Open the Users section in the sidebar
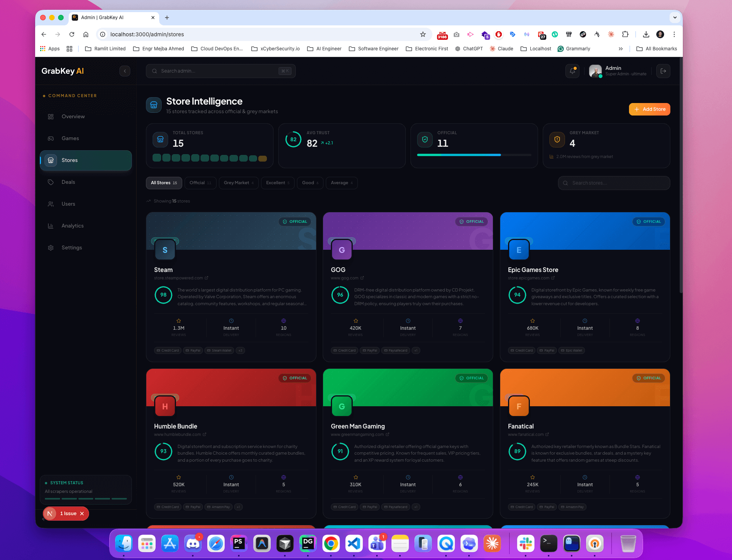The width and height of the screenshot is (732, 560). pos(68,204)
